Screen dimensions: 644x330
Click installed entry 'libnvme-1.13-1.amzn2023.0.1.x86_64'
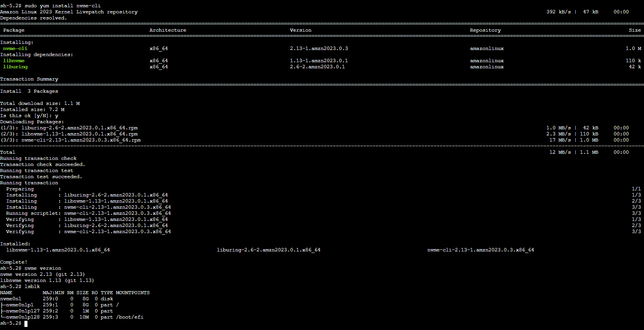tap(58, 250)
